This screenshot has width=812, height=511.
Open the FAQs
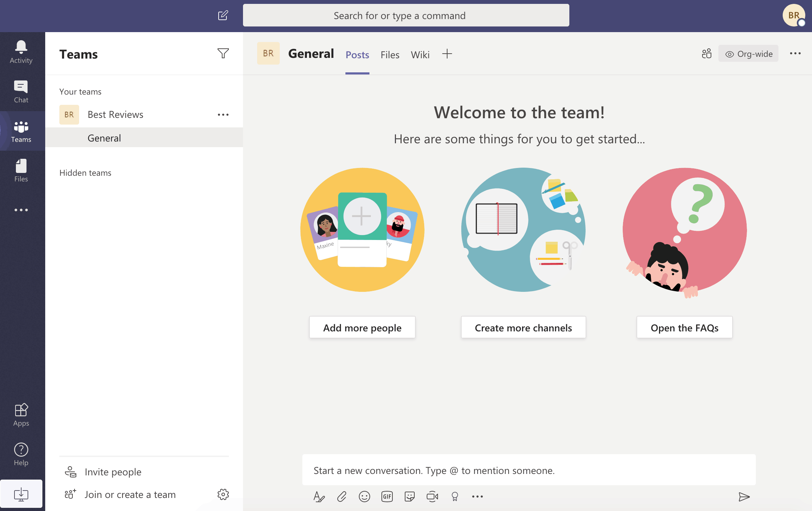pyautogui.click(x=684, y=327)
